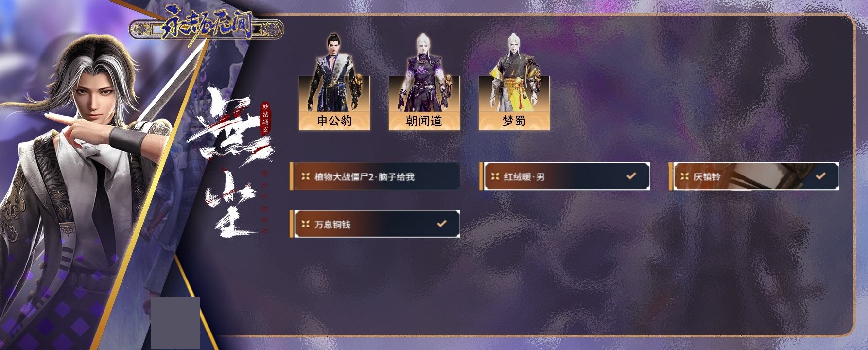The width and height of the screenshot is (868, 350).
Task: Click the gray square at bottom left
Action: pos(175,322)
